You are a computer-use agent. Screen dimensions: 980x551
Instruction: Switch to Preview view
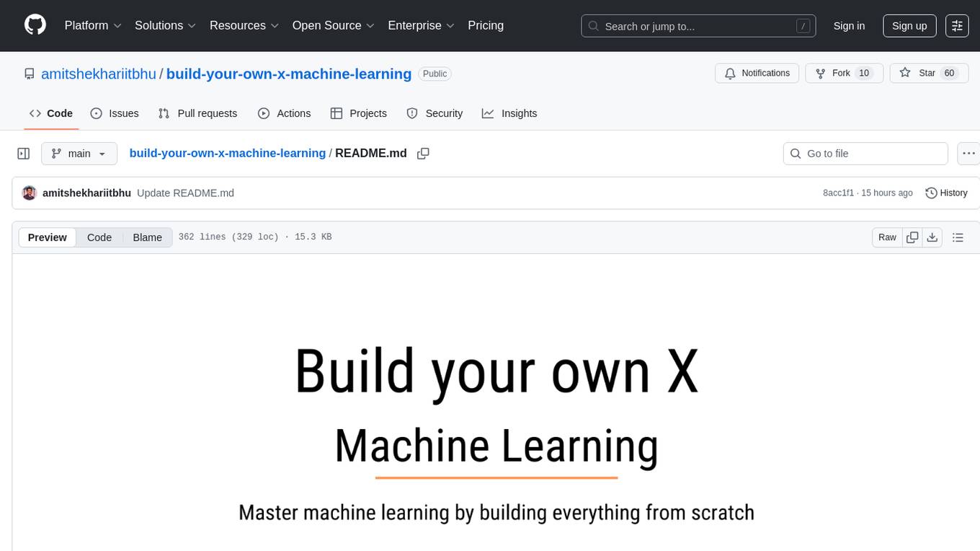(48, 237)
